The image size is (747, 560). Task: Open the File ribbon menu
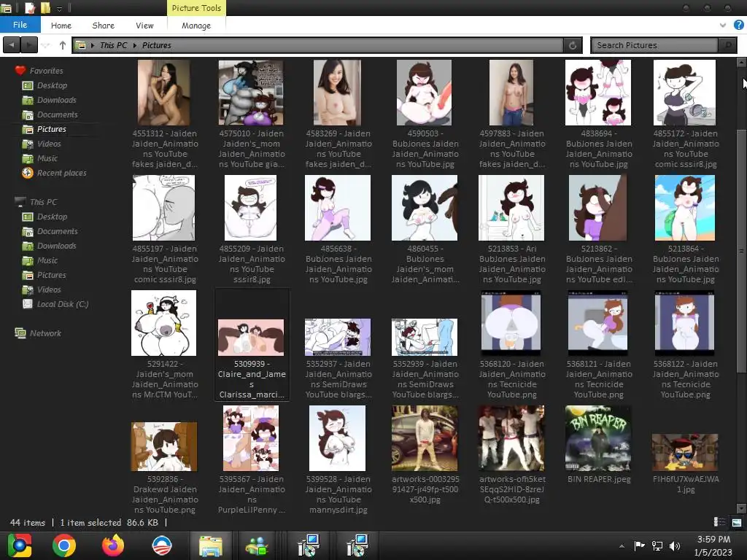[x=20, y=25]
